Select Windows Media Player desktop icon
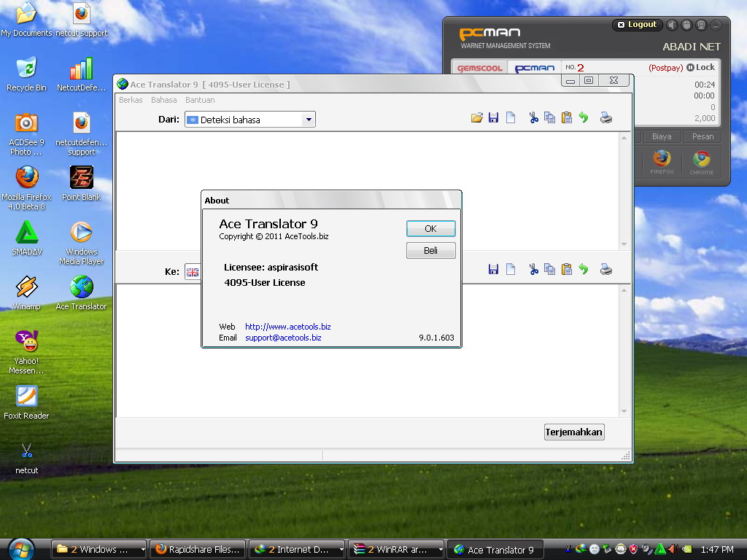 (81, 242)
